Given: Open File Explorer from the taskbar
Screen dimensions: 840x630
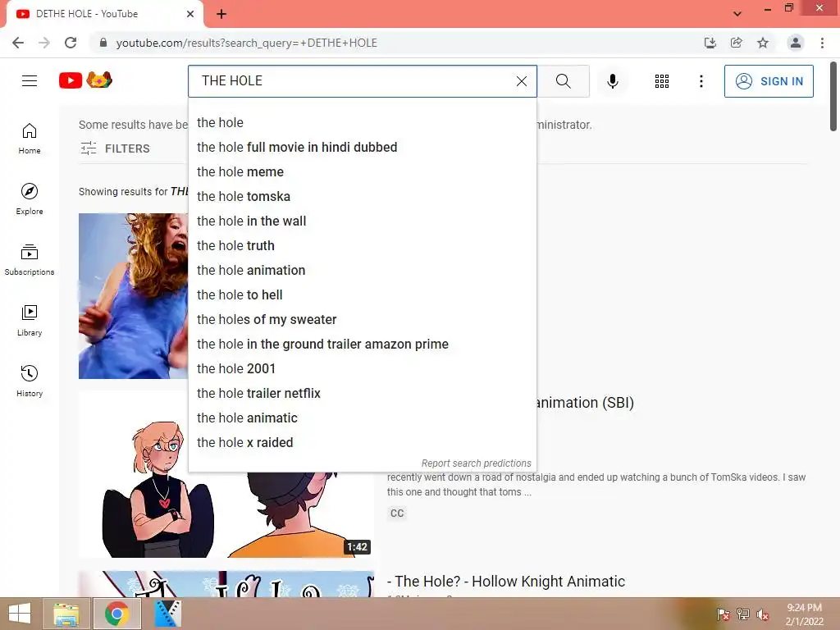Looking at the screenshot, I should (x=66, y=614).
